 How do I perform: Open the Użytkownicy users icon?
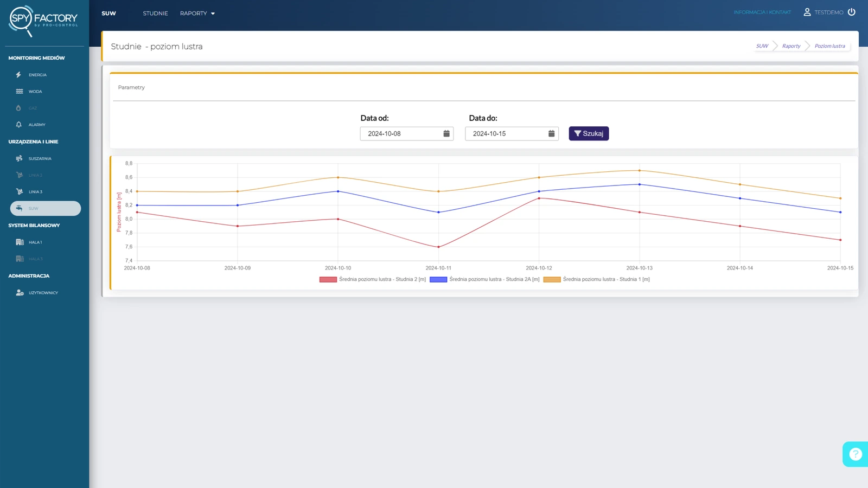[x=20, y=293]
